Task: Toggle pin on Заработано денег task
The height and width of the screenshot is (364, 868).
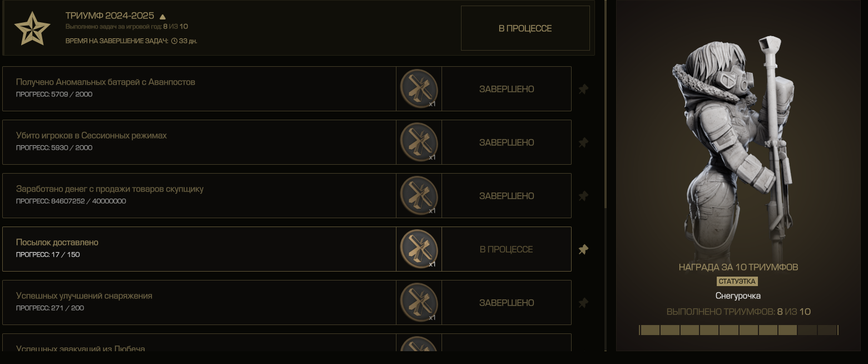Action: click(583, 196)
